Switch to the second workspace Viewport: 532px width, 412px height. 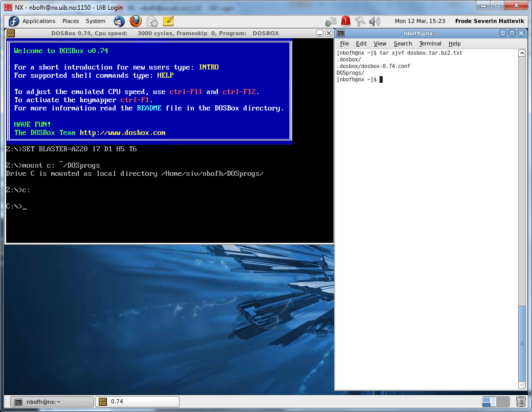[503, 401]
